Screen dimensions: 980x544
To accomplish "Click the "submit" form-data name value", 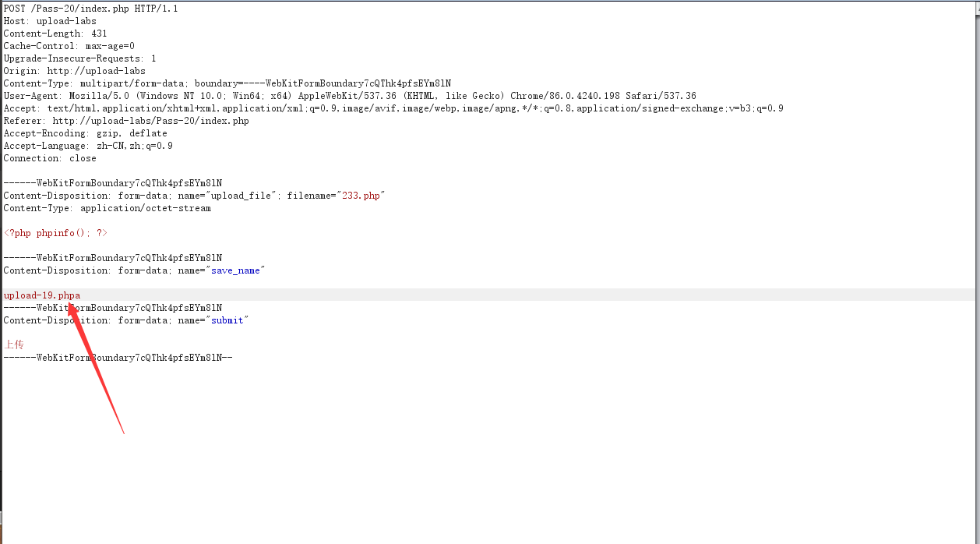I will (x=227, y=320).
